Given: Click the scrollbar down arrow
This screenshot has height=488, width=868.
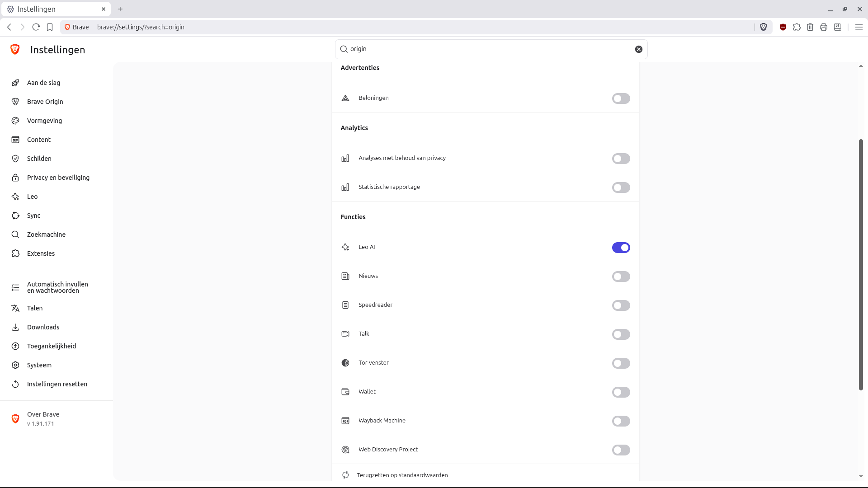Looking at the screenshot, I should pos(861,476).
